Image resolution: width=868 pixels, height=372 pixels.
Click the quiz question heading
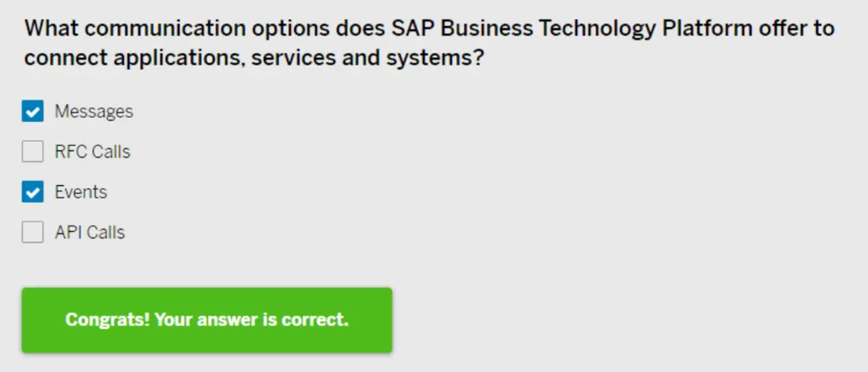[x=429, y=44]
